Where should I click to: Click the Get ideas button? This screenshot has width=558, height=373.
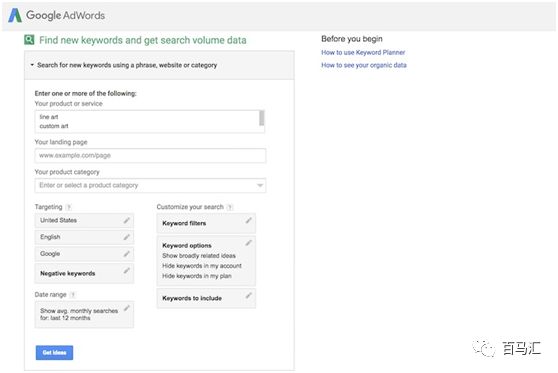click(54, 353)
